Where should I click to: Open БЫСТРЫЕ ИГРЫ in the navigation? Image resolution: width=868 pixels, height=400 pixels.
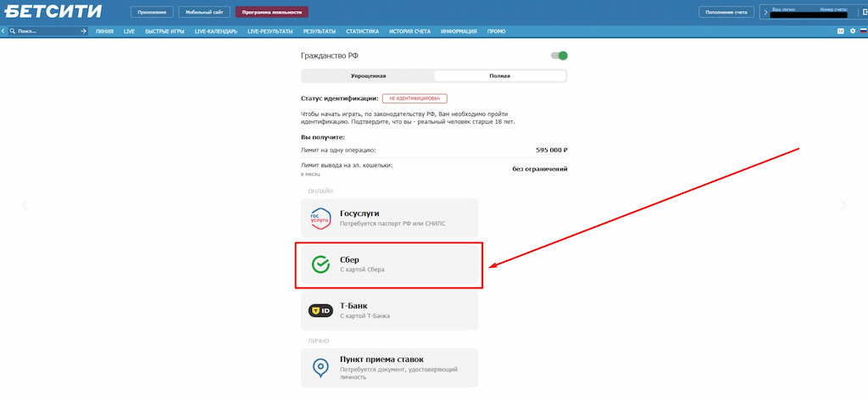165,31
